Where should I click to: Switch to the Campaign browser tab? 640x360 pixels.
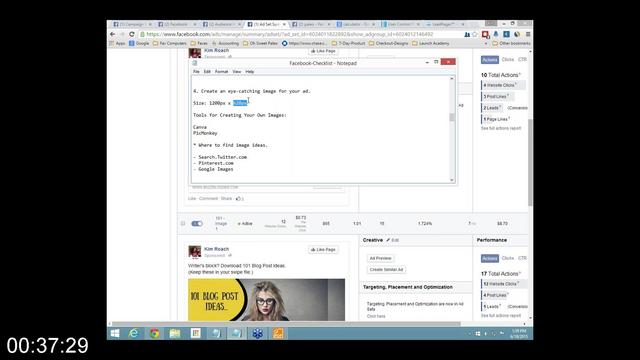132,24
